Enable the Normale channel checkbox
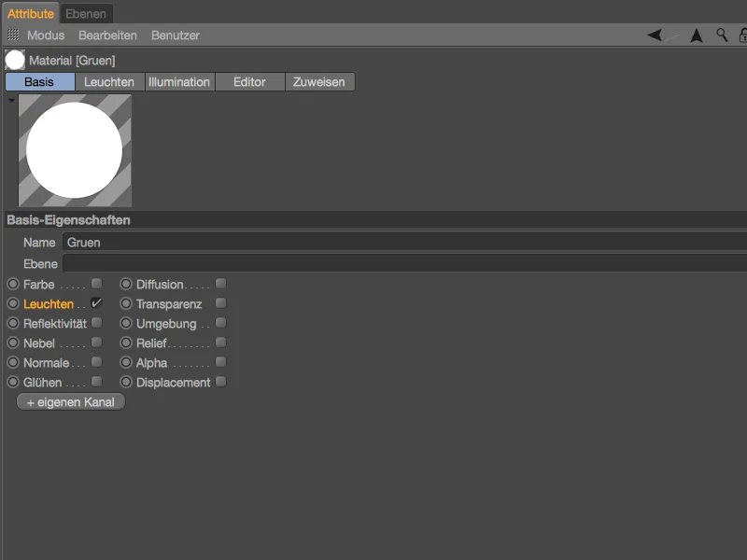The width and height of the screenshot is (747, 560). click(97, 362)
